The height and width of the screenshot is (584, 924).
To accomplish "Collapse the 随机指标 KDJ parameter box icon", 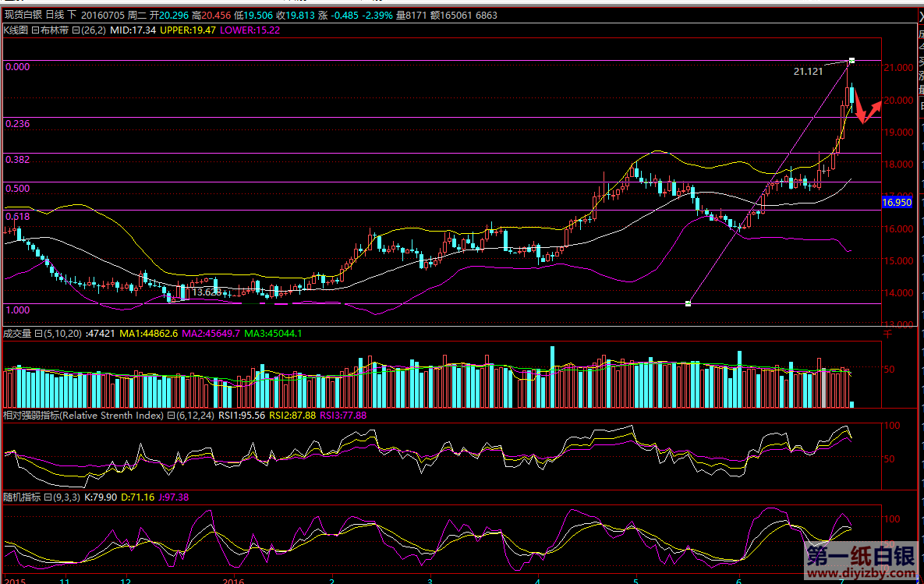I will 46,497.
